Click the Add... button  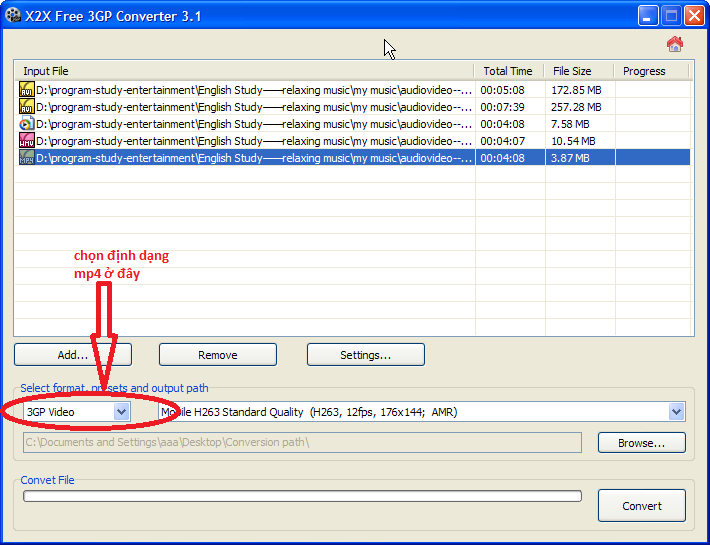[73, 354]
